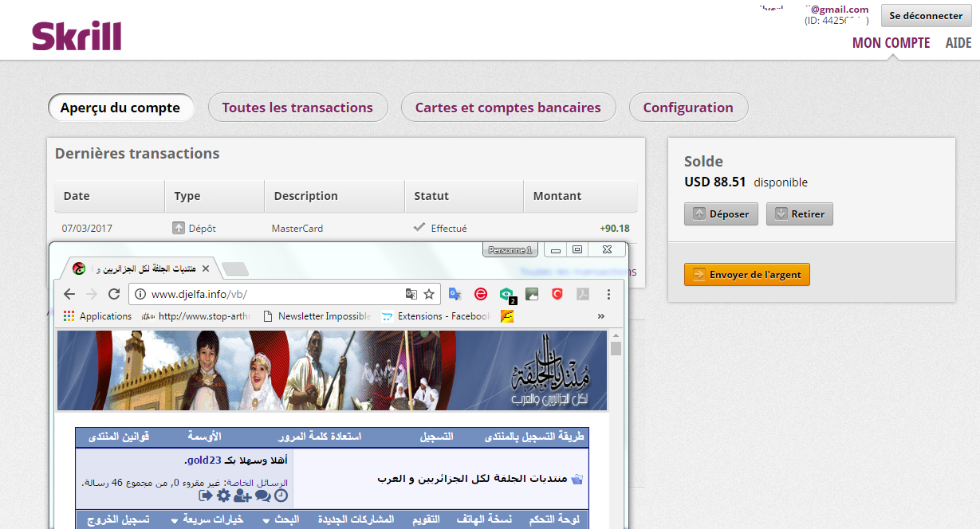Click the Date column header
Image resolution: width=980 pixels, height=529 pixels.
pyautogui.click(x=109, y=196)
